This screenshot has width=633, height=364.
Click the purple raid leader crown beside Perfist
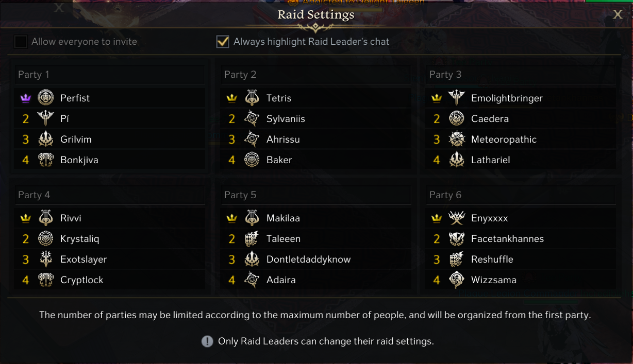tap(26, 98)
